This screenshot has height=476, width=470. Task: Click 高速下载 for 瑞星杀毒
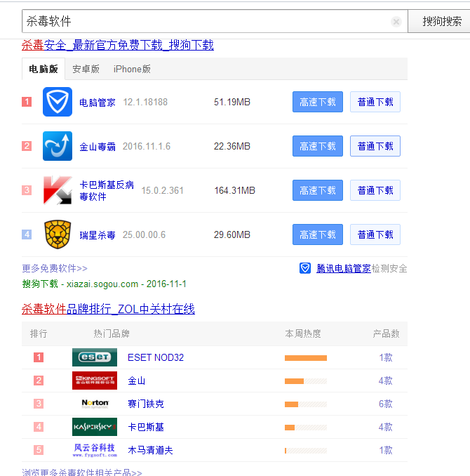click(x=318, y=234)
